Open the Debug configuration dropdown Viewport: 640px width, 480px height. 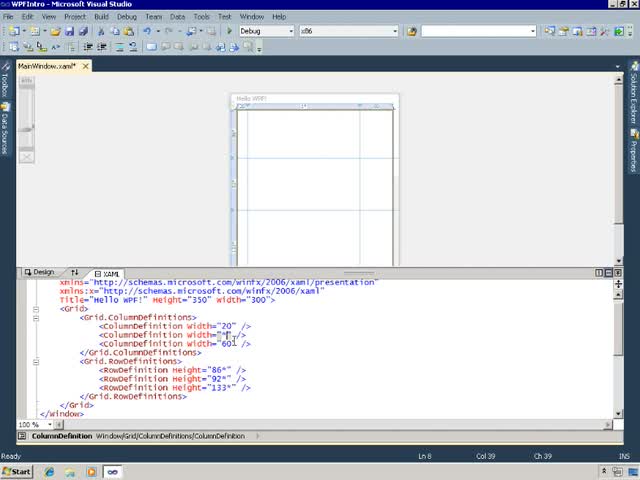[292, 31]
